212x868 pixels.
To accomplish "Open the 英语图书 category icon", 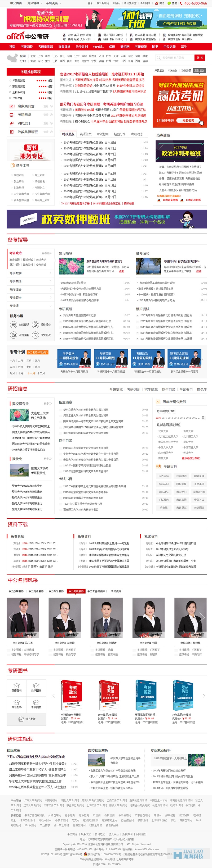I will (x=16, y=685).
